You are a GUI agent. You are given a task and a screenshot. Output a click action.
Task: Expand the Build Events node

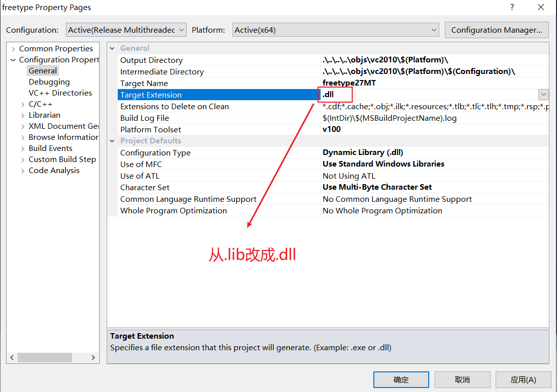tap(23, 148)
